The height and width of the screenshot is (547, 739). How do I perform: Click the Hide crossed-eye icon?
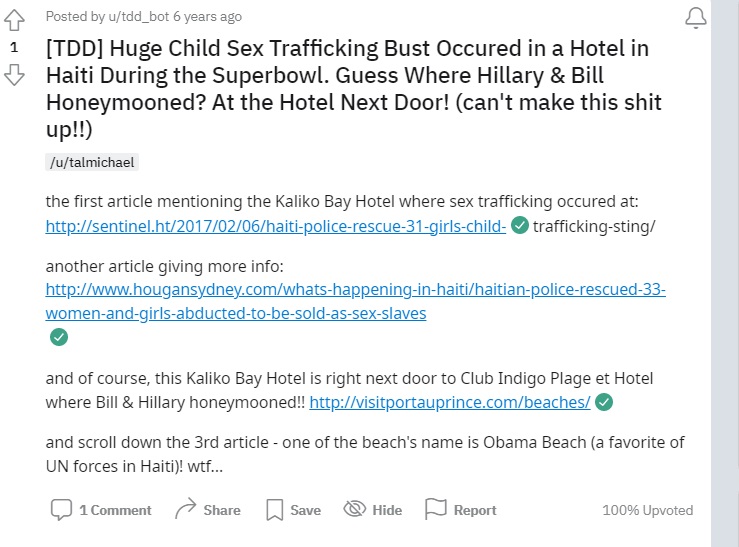[355, 510]
